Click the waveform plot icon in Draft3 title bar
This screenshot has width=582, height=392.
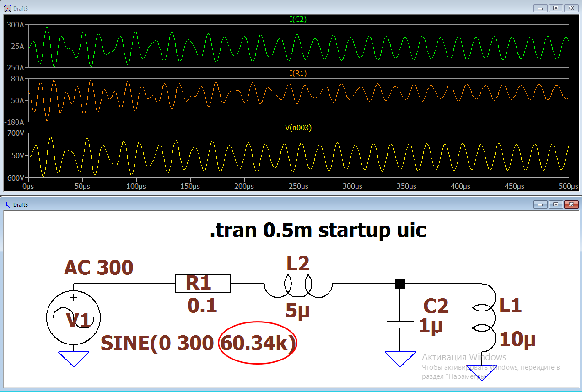tap(8, 7)
